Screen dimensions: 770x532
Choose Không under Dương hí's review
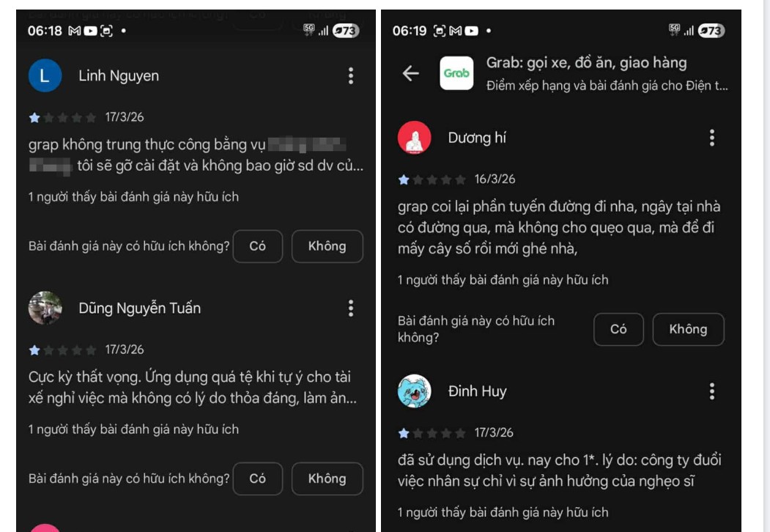(688, 329)
